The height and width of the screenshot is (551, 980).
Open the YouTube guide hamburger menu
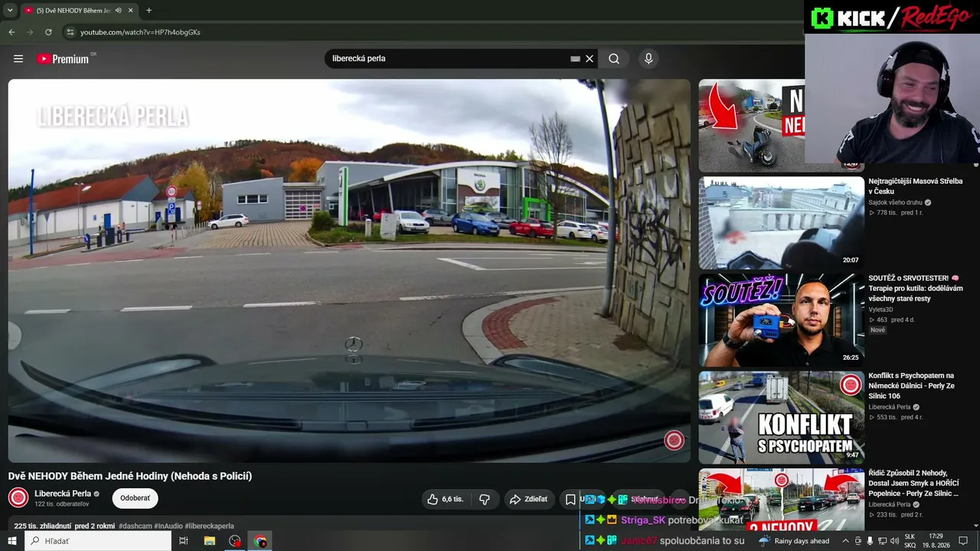pyautogui.click(x=18, y=59)
